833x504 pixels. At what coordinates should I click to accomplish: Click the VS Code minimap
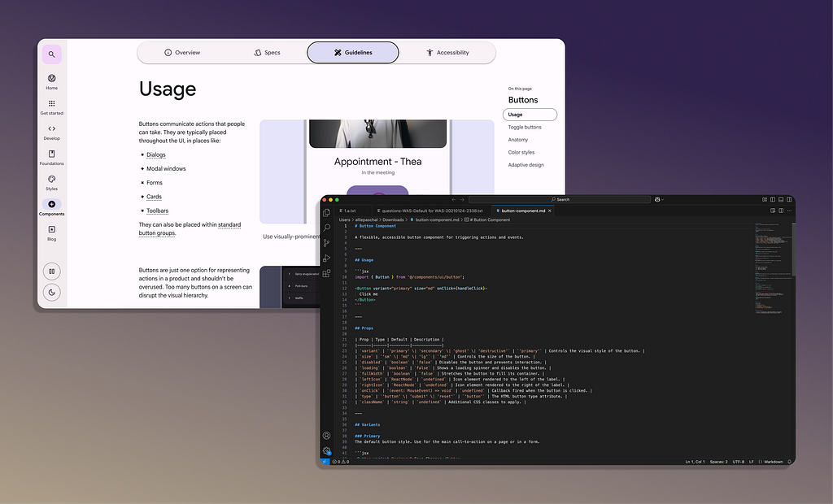click(x=773, y=268)
